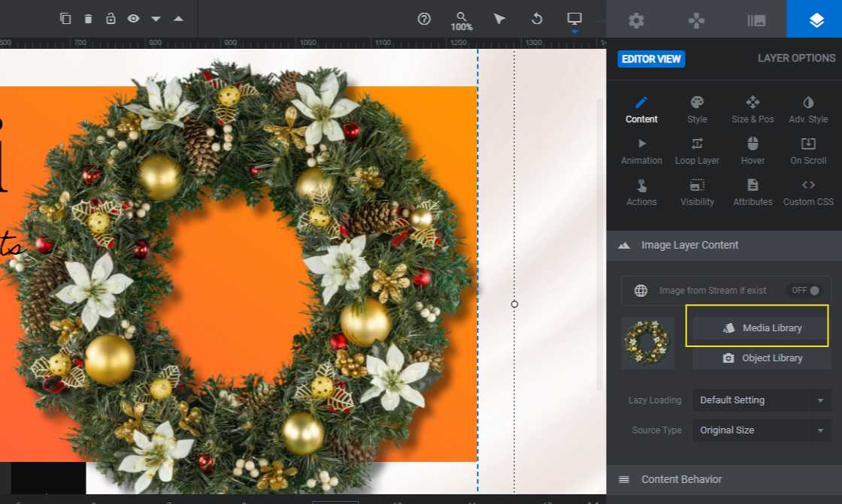Move layer down with the down arrow

156,19
